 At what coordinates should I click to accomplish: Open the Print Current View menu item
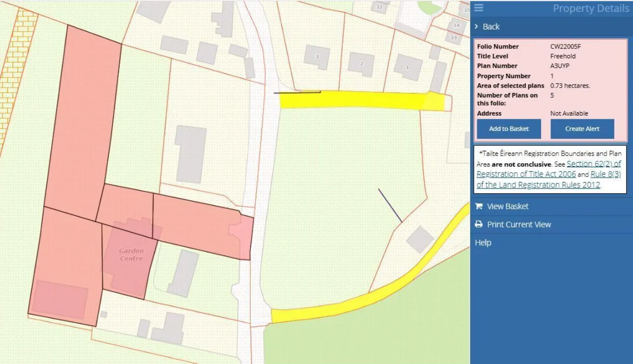point(519,224)
